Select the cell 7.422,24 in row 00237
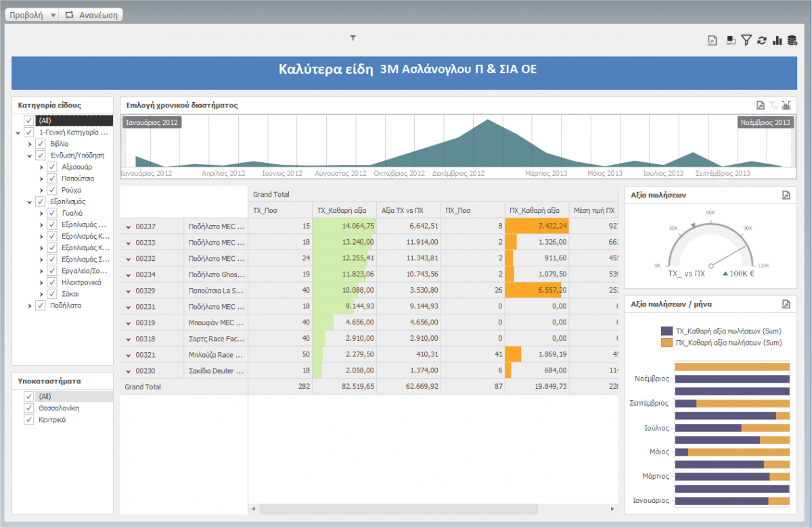 pyautogui.click(x=537, y=226)
